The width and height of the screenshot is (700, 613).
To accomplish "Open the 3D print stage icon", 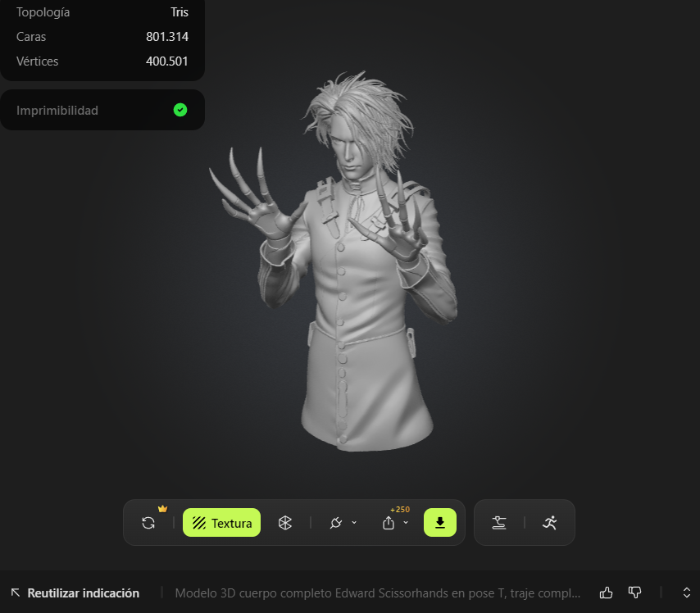I will click(499, 523).
